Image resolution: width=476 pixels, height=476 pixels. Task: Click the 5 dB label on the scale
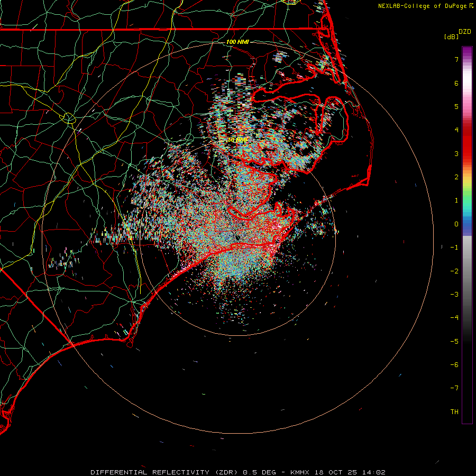[x=456, y=106]
